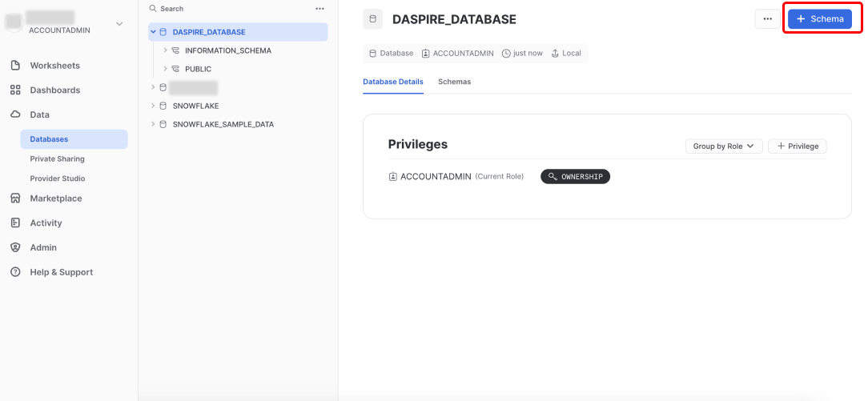
Task: Click the Activity list icon
Action: 15,223
